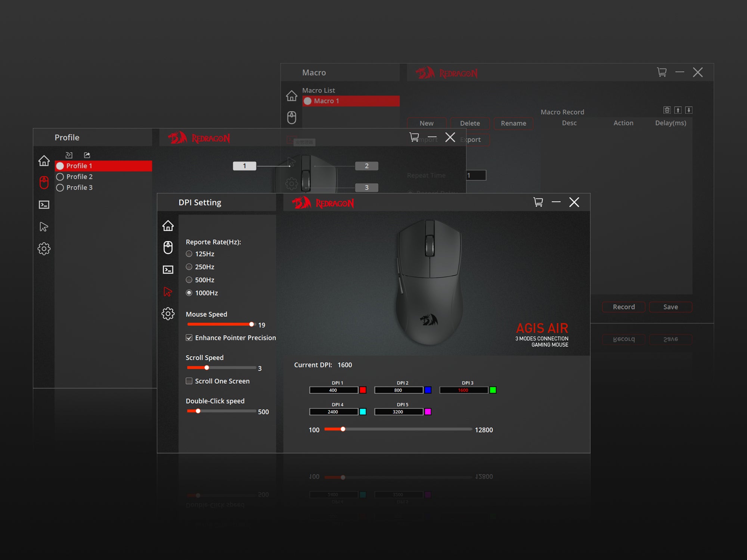Screen dimensions: 747x560
Task: Click export share icon above Profile 1
Action: click(87, 155)
